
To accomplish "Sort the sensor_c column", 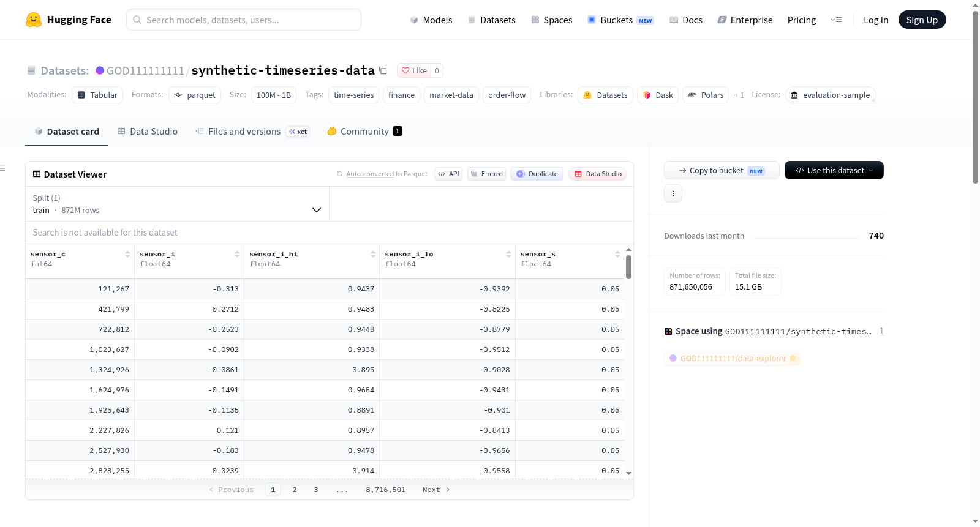I will pyautogui.click(x=127, y=254).
